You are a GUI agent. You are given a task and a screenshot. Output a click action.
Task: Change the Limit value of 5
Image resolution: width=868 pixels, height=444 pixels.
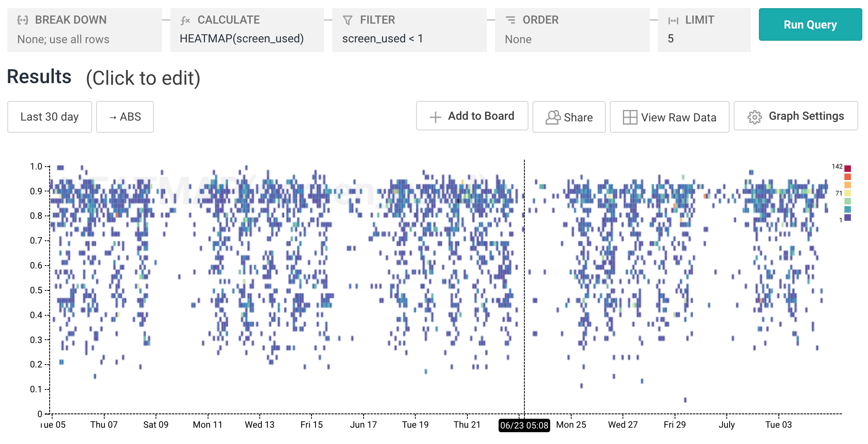tap(671, 39)
